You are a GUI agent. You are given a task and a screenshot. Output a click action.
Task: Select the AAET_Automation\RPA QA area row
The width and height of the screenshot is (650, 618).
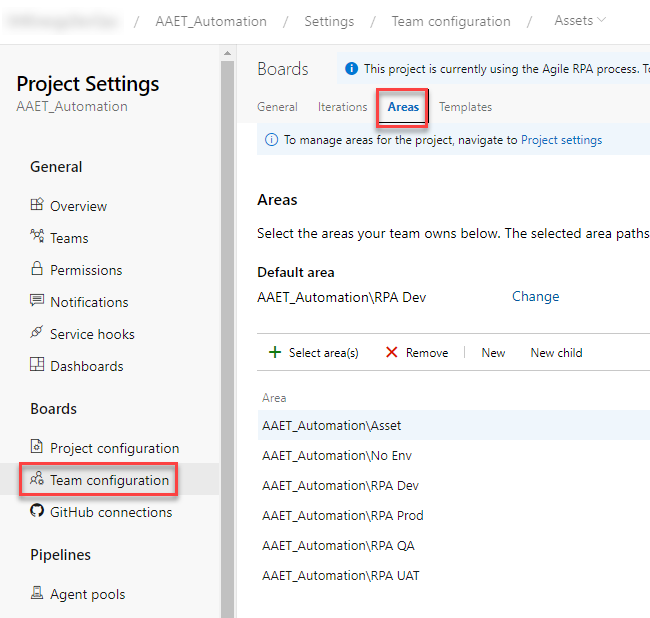point(454,545)
